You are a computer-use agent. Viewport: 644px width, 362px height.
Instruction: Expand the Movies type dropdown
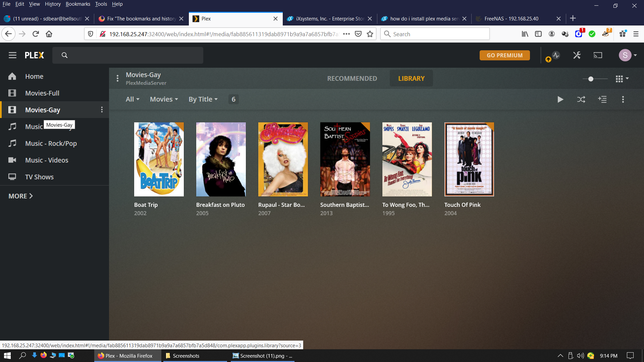tap(164, 99)
